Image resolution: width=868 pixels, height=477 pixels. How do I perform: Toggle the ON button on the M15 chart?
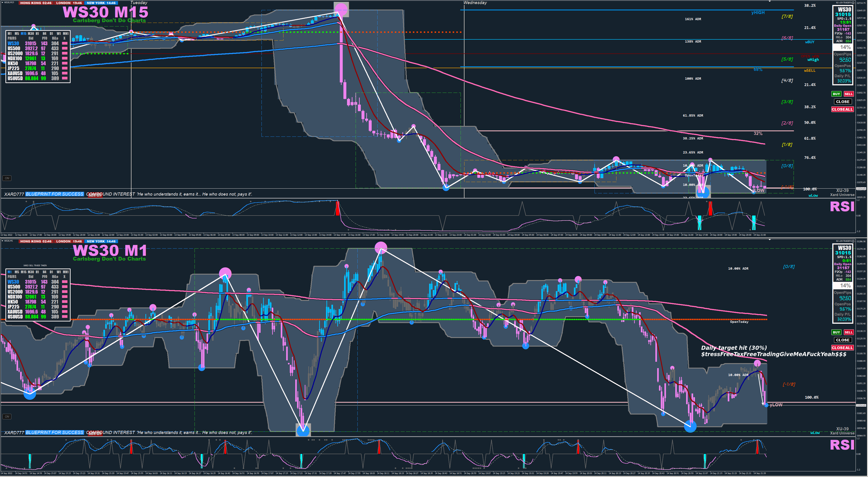pos(7,178)
